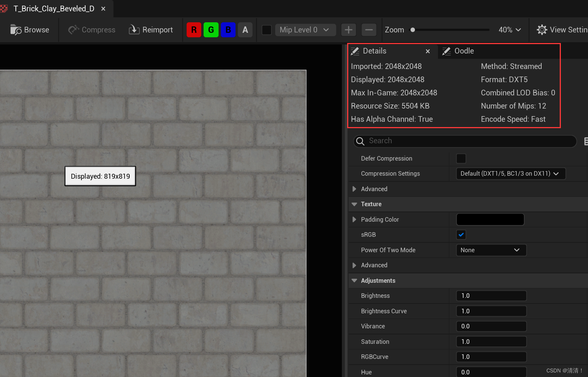Close the T_Brick_Clay_Beveled_D tab
The image size is (588, 377).
pos(103,9)
